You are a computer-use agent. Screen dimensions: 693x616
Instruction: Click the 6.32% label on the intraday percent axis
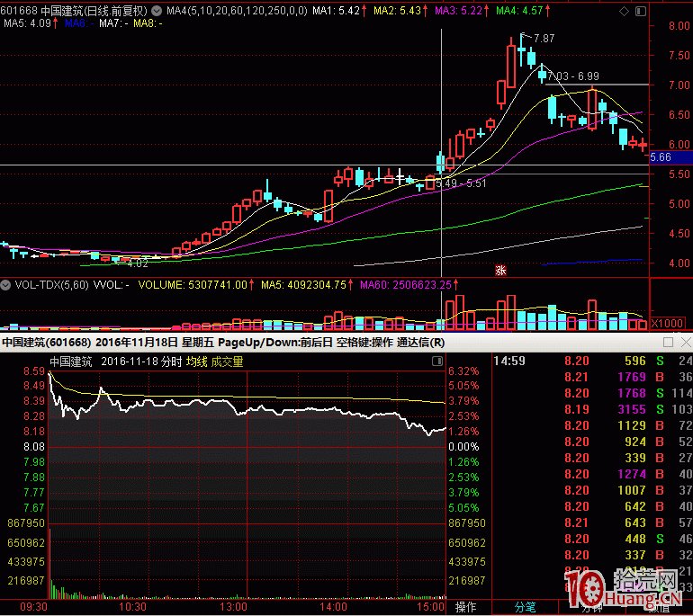[x=463, y=371]
